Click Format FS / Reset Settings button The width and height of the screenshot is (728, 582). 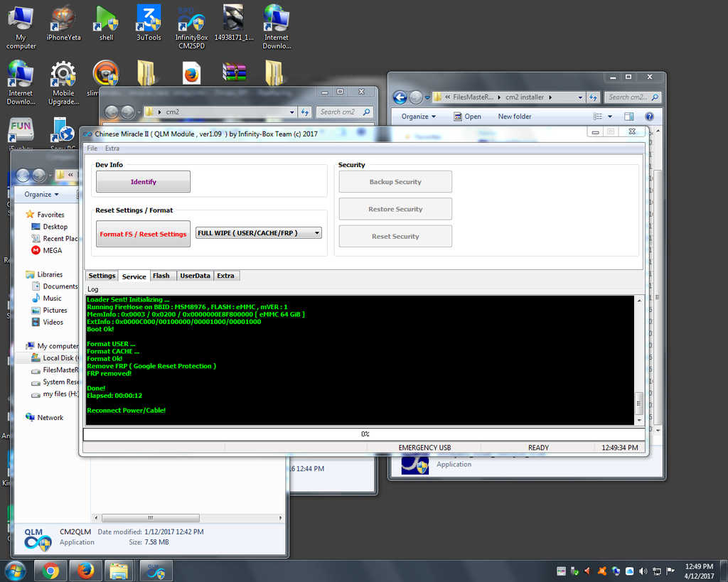point(143,234)
